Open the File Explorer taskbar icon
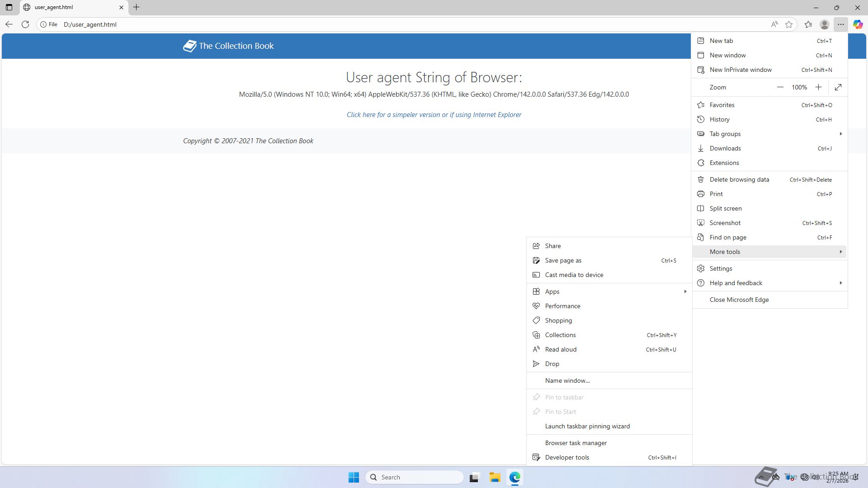Viewport: 868px width, 488px height. tap(495, 477)
